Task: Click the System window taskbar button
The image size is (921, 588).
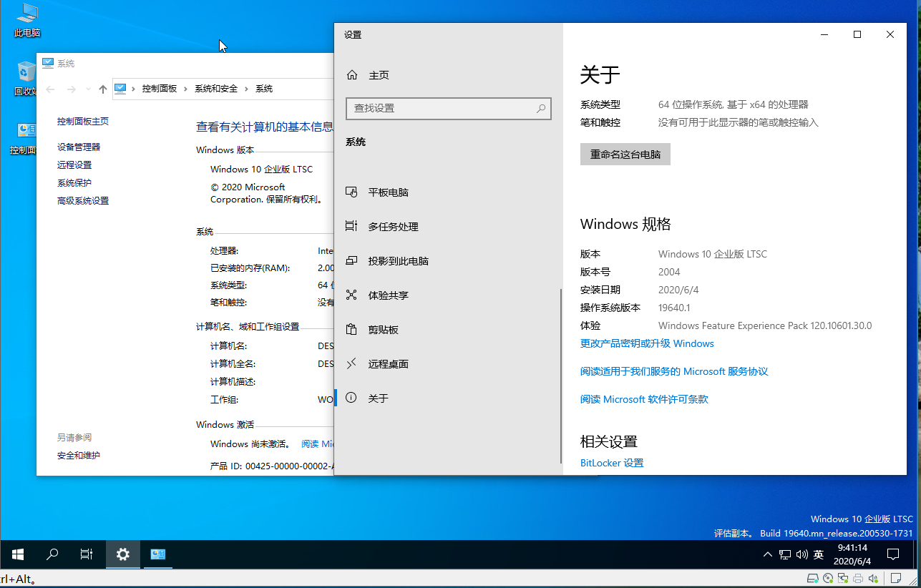Action: (158, 554)
